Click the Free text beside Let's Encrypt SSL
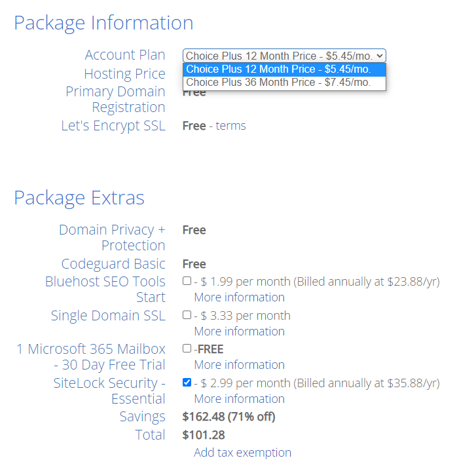 click(x=194, y=126)
